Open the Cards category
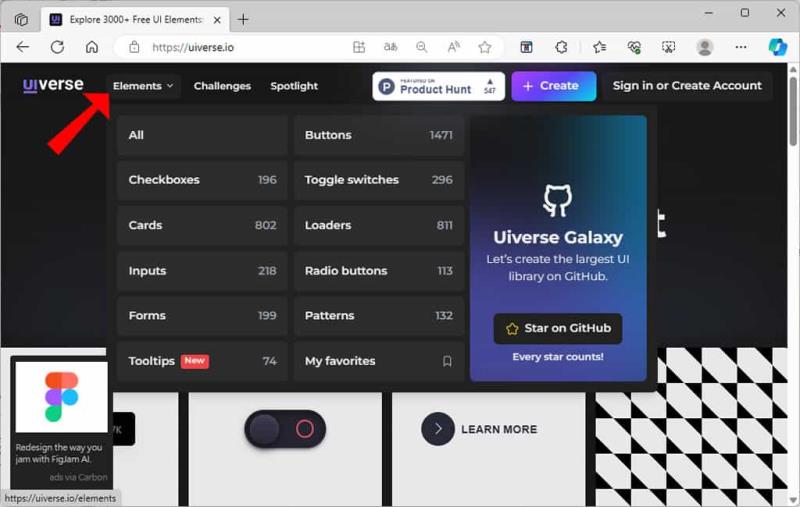Image resolution: width=800 pixels, height=507 pixels. 202,225
